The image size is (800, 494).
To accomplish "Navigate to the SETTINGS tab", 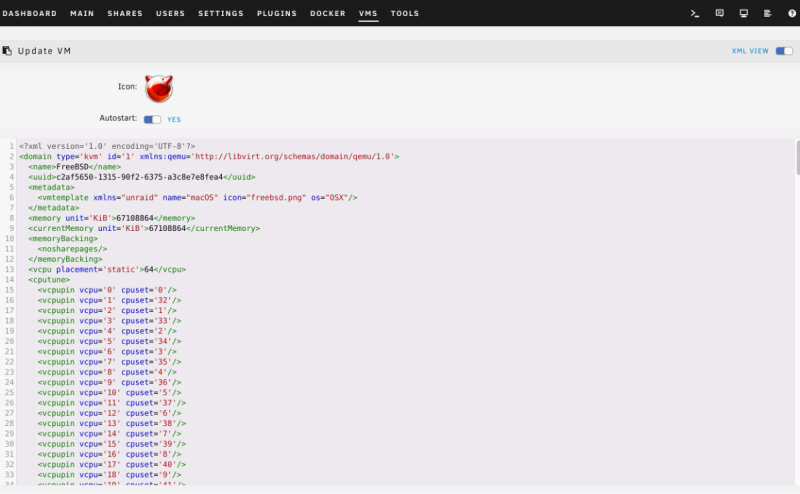I will 221,13.
